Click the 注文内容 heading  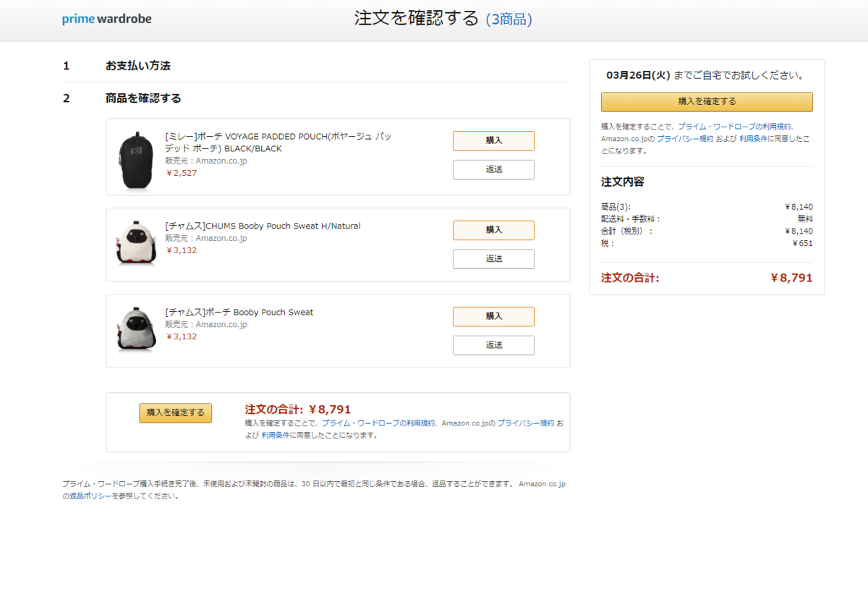[x=623, y=182]
